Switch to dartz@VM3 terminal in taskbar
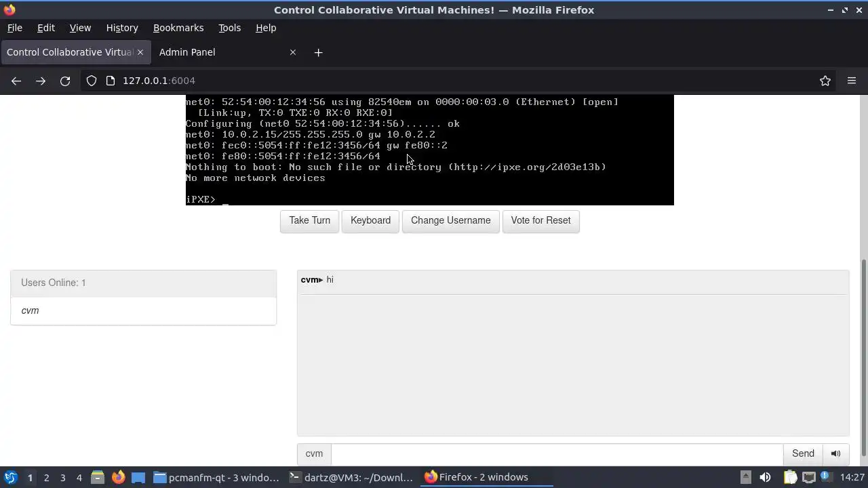The image size is (868, 488). [351, 477]
